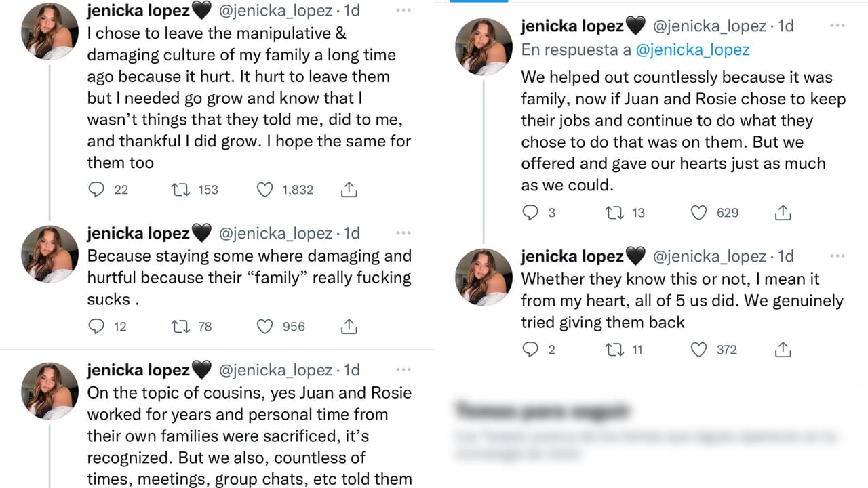Open the share icon on the 'We helped out' tweet
The image size is (868, 488).
pos(783,213)
